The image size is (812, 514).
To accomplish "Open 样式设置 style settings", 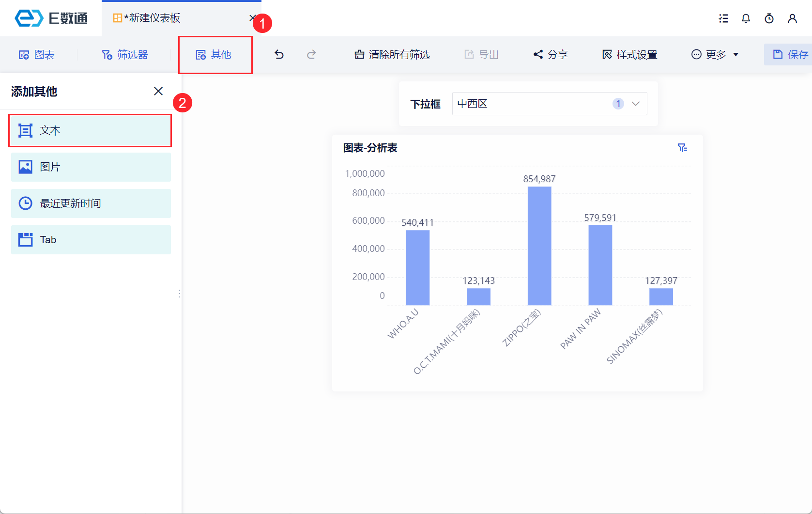I will pos(629,55).
